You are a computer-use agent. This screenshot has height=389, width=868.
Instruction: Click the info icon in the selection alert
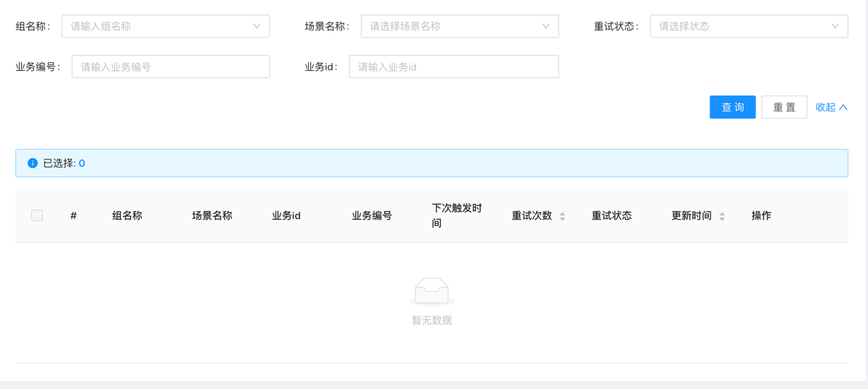pyautogui.click(x=33, y=163)
